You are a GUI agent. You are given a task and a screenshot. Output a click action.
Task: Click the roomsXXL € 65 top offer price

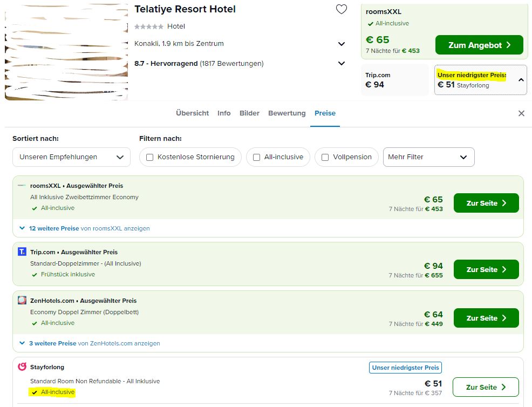[378, 40]
